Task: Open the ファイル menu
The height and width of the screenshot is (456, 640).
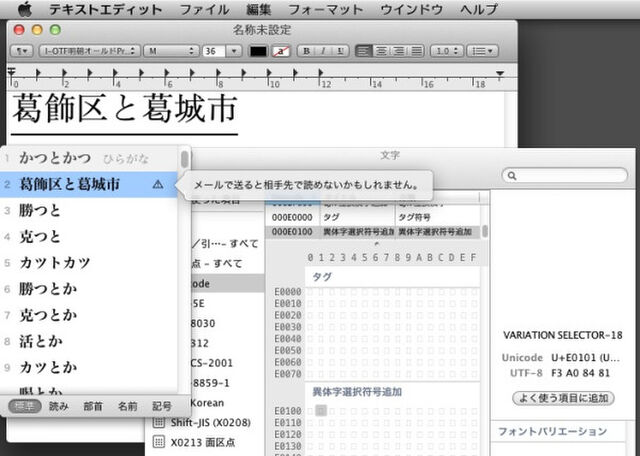Action: coord(204,9)
